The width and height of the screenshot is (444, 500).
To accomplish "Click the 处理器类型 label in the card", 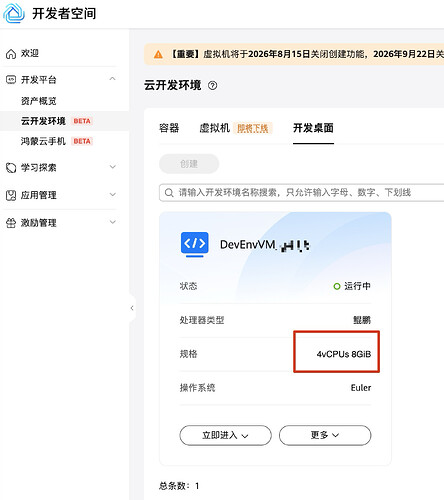I will 202,320.
